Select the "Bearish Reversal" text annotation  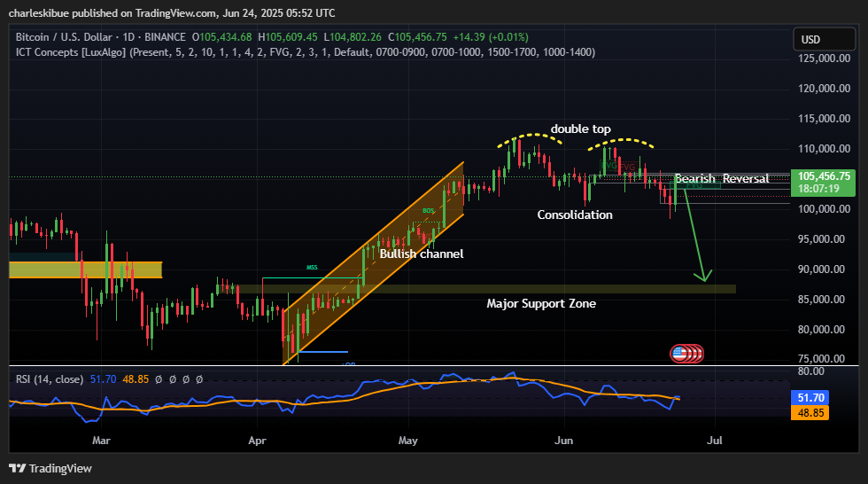721,178
